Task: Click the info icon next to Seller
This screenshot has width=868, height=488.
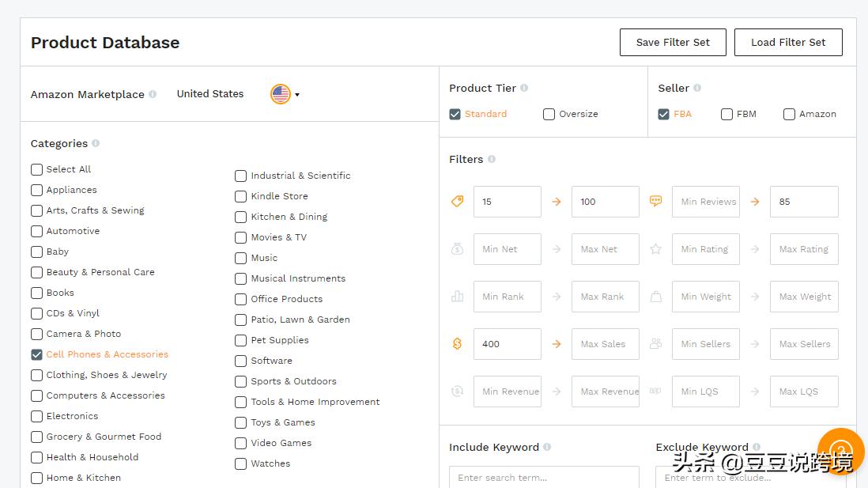Action: click(x=697, y=88)
